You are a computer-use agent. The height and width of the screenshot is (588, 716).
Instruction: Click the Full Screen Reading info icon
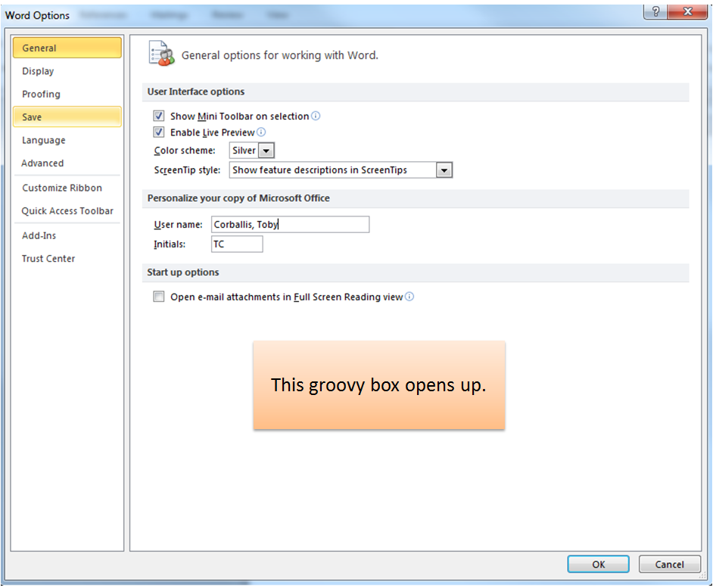409,297
